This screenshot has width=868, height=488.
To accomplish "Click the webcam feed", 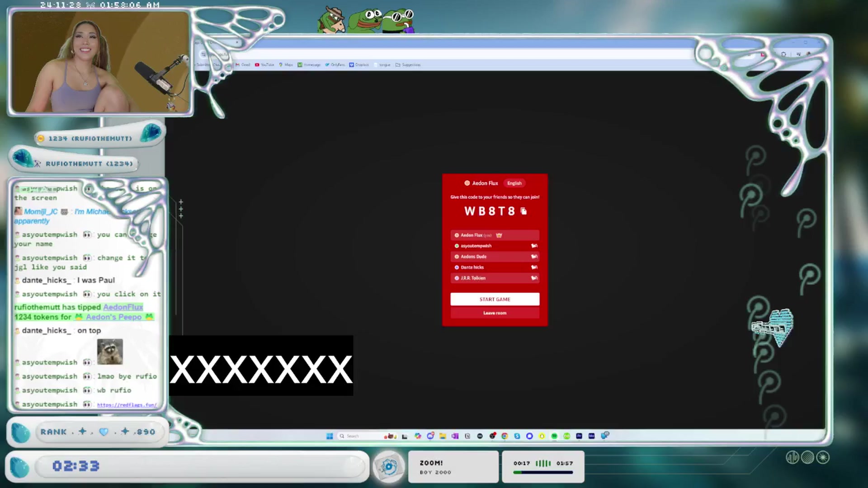I will click(x=100, y=62).
